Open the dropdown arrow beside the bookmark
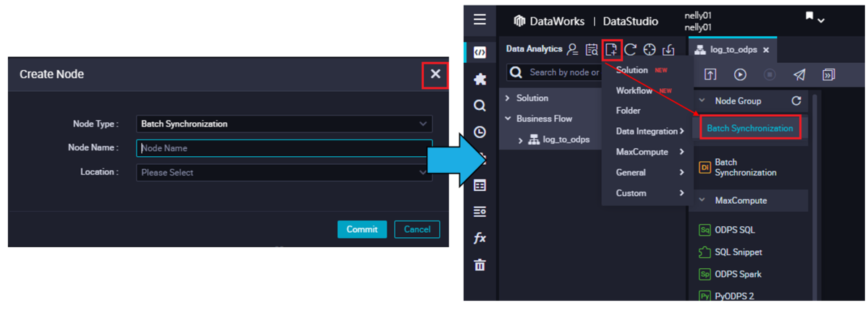This screenshot has height=313, width=868. [821, 21]
